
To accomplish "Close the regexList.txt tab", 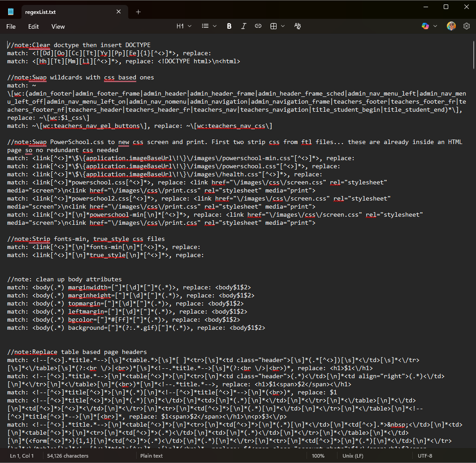I will [x=118, y=12].
